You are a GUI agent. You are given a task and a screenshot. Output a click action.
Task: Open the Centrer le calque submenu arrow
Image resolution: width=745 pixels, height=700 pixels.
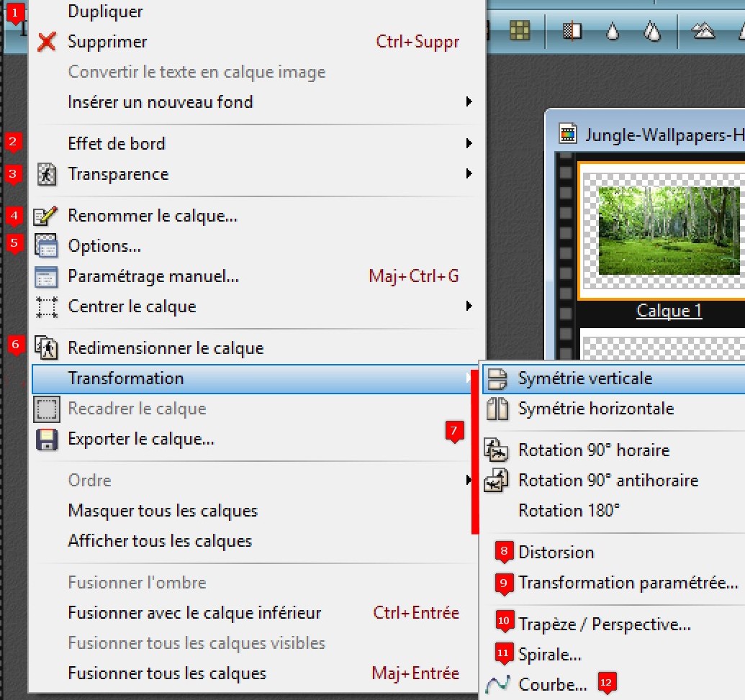pyautogui.click(x=469, y=306)
